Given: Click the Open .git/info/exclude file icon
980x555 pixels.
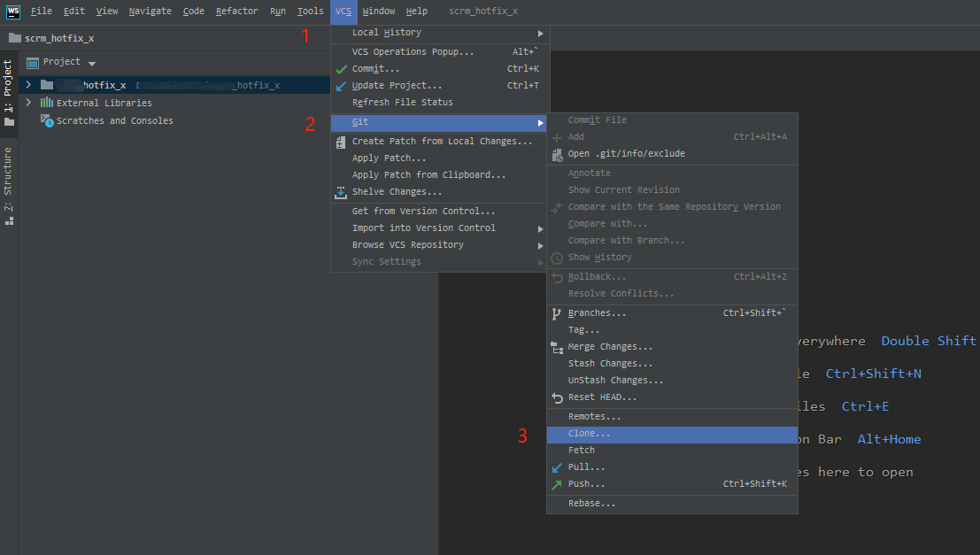Looking at the screenshot, I should tap(557, 154).
